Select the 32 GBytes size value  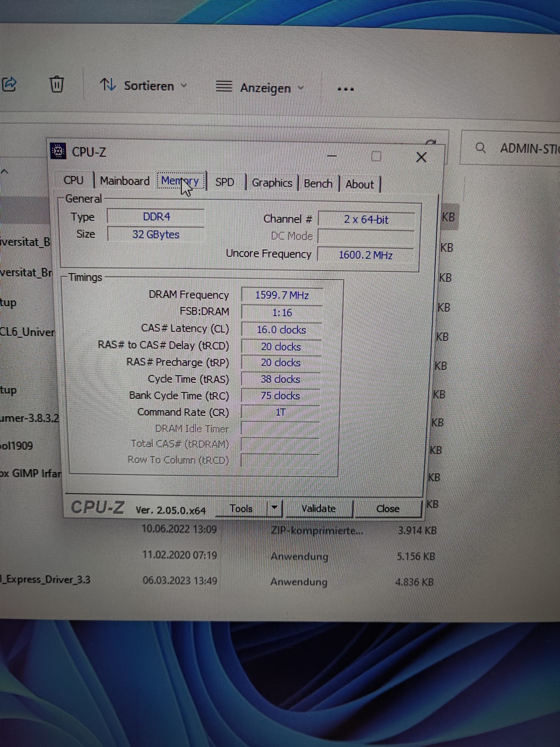point(156,234)
